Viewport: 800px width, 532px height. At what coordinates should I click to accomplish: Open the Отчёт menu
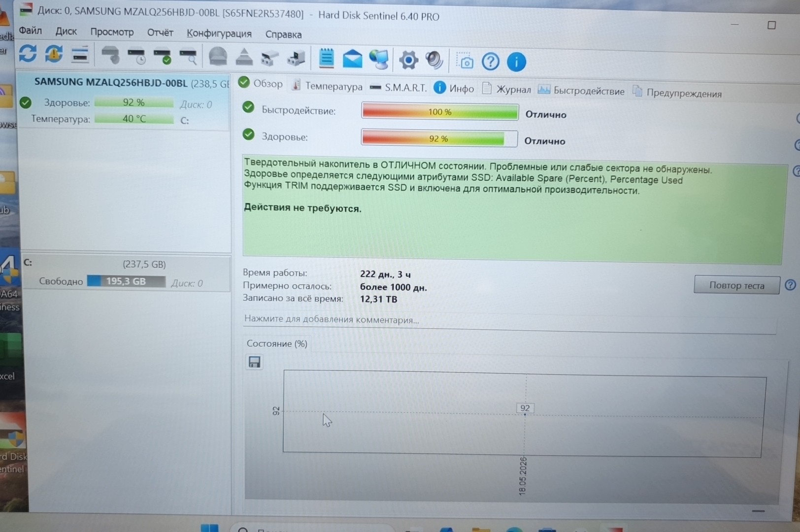pyautogui.click(x=160, y=33)
